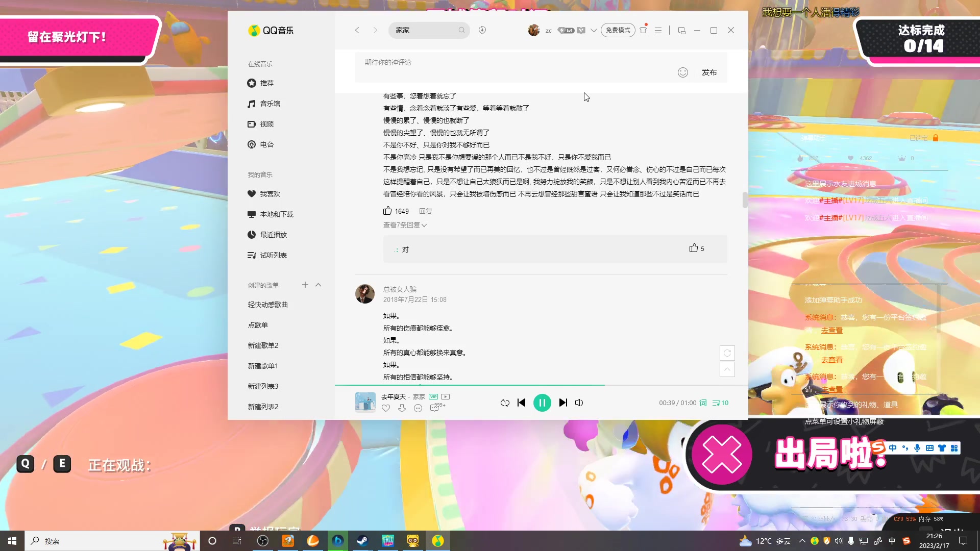Open more options ellipsis in the player bar
Image resolution: width=980 pixels, height=551 pixels.
point(418,408)
